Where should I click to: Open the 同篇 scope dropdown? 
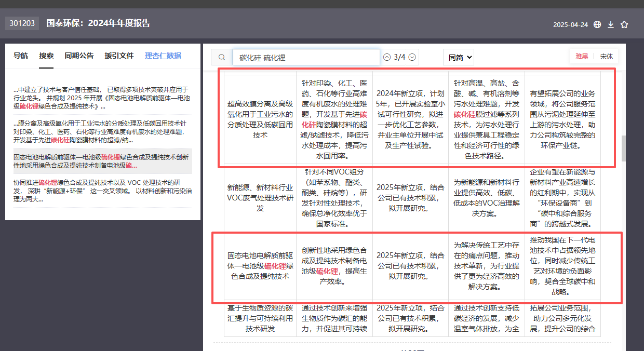458,57
